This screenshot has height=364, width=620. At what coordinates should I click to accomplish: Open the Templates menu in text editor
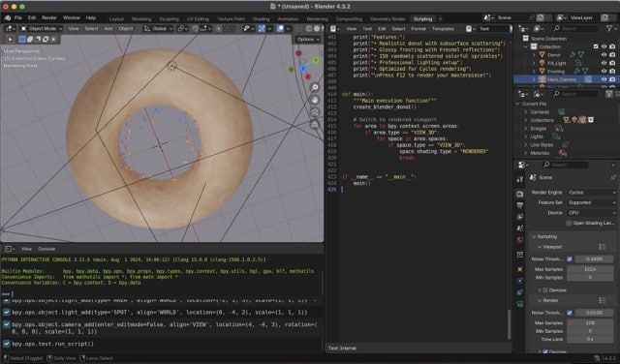pos(443,28)
